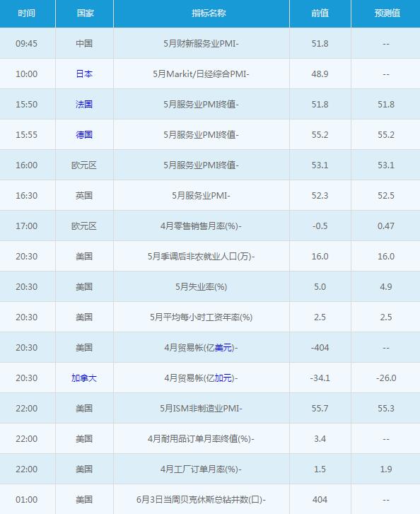Click the 15:55 time cell
Viewport: 420px width, 514px height.
pyautogui.click(x=27, y=135)
